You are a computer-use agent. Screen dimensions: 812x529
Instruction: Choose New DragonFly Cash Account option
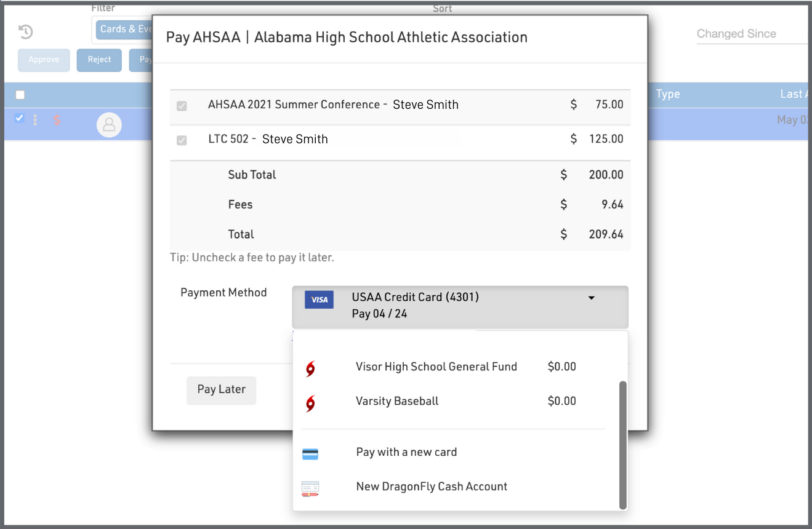432,487
